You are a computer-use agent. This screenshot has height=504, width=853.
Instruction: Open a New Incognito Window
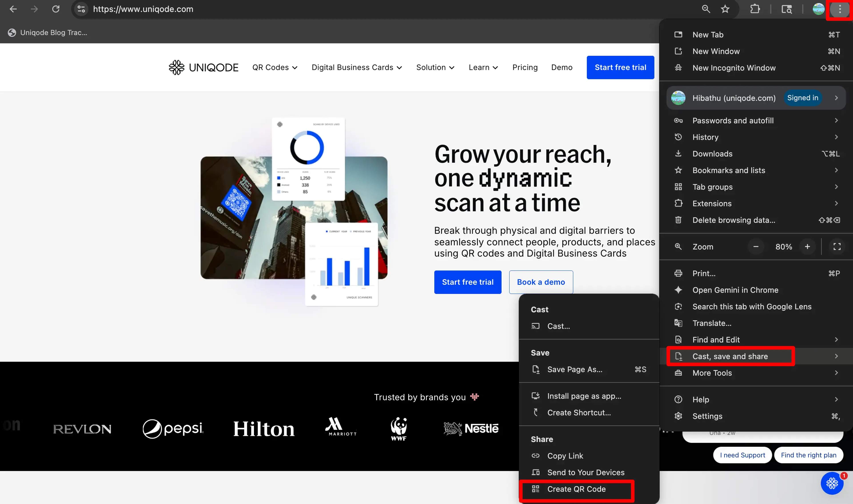click(x=756, y=68)
